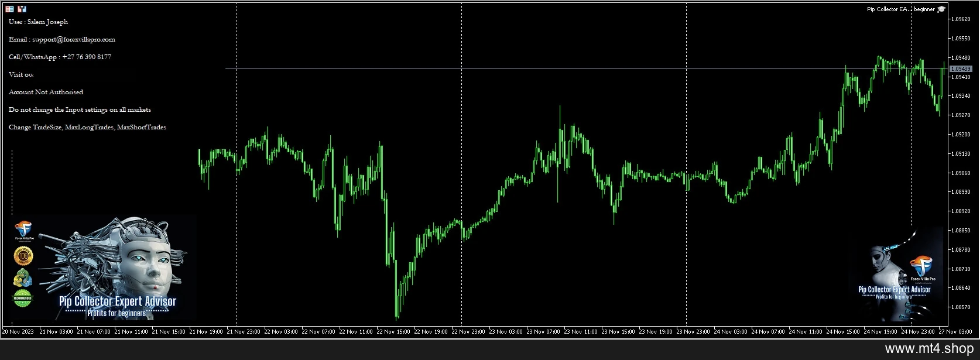
Task: Click the '22 Nov 23:00' time axis label
Action: 468,332
